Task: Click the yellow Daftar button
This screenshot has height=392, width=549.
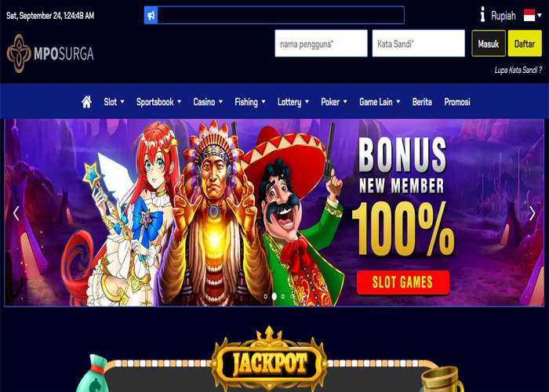Action: pyautogui.click(x=525, y=43)
